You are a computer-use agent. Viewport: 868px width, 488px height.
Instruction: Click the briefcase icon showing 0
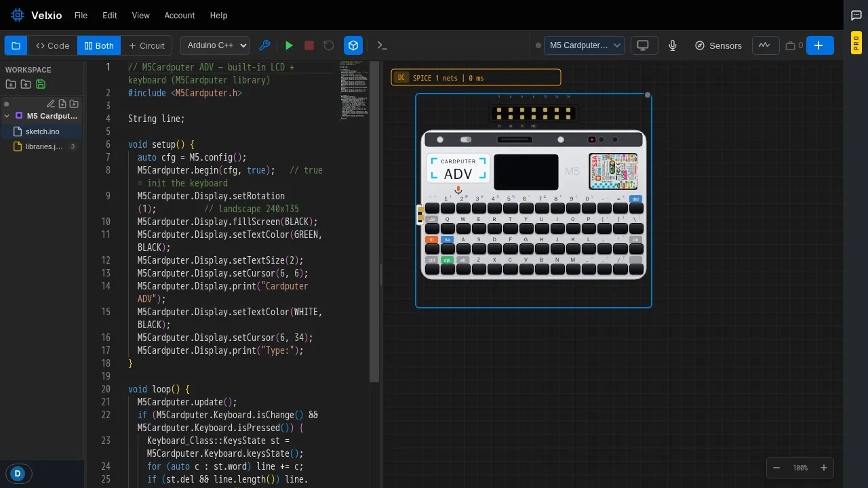pos(794,45)
